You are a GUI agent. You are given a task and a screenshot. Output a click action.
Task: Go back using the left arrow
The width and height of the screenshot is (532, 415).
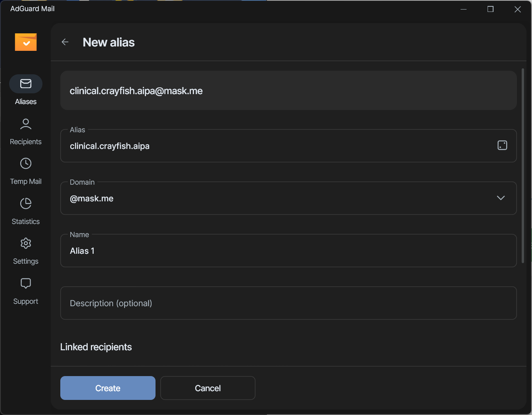tap(65, 42)
